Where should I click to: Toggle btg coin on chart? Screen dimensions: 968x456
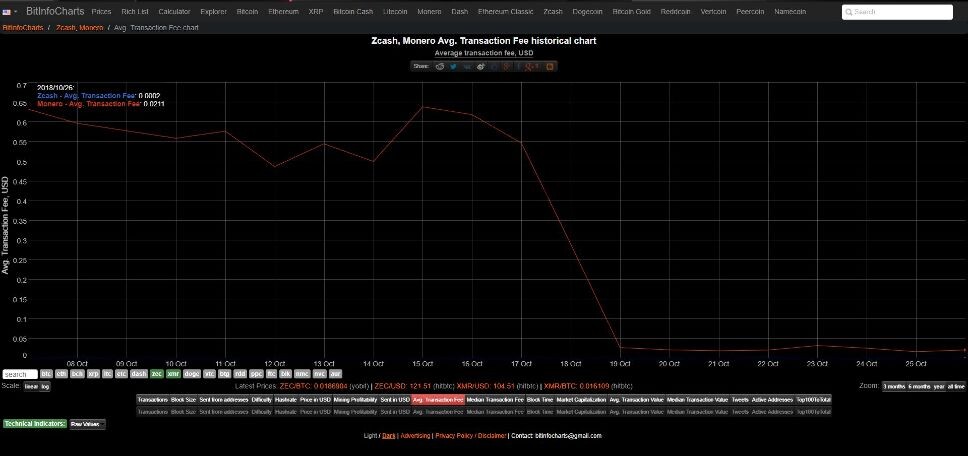(225, 374)
